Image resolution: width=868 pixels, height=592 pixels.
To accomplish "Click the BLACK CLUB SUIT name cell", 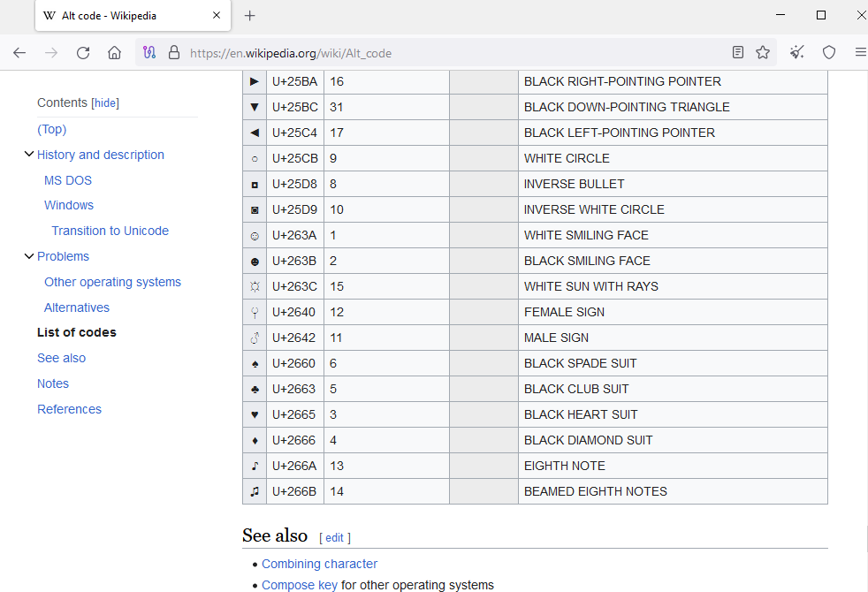I will coord(673,389).
